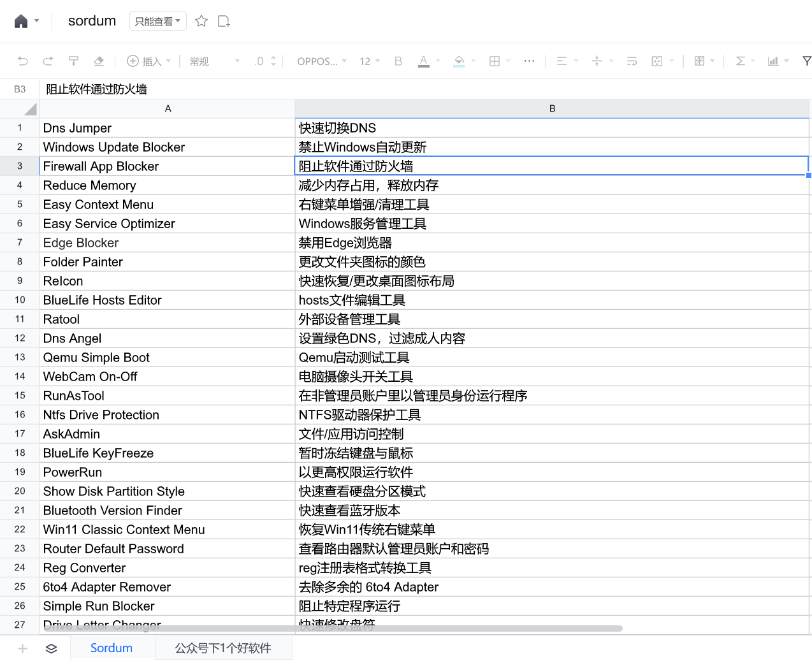Select column B header
Screen dimensions: 812x661
click(552, 109)
